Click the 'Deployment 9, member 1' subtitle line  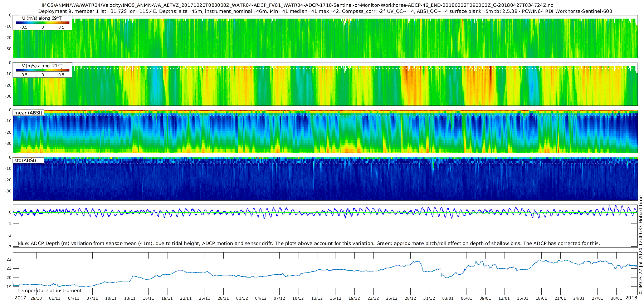(325, 11)
